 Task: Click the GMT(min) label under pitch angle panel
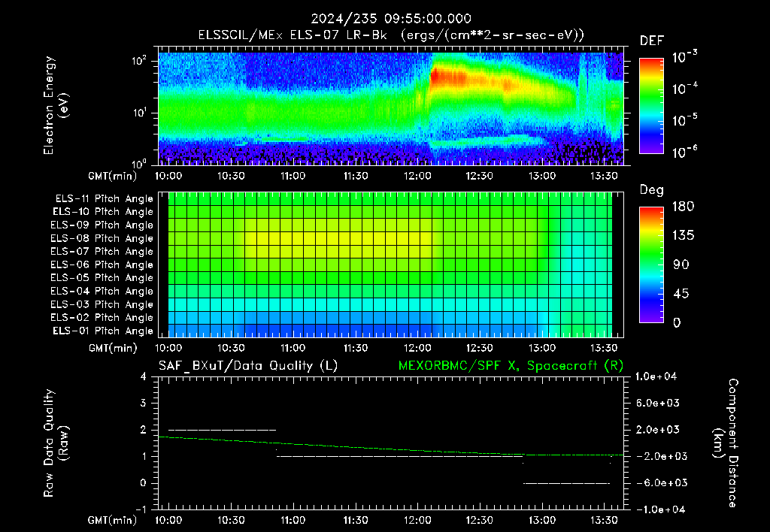(x=113, y=348)
